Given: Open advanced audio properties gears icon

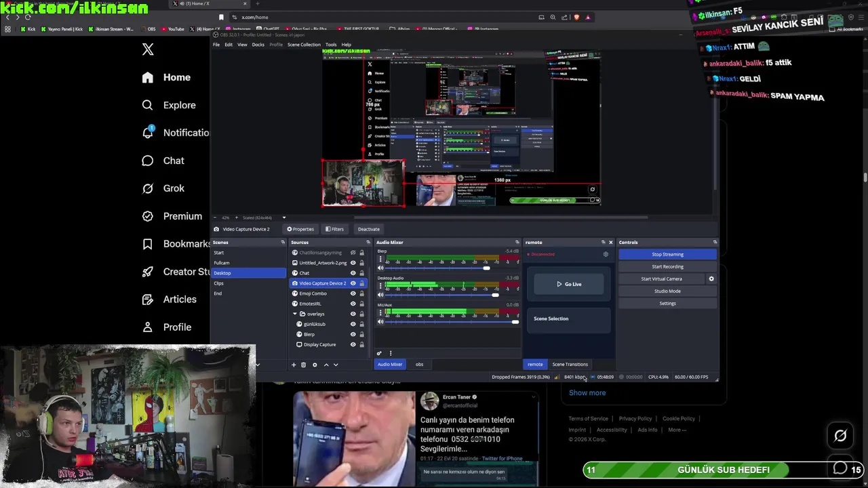Looking at the screenshot, I should [379, 353].
